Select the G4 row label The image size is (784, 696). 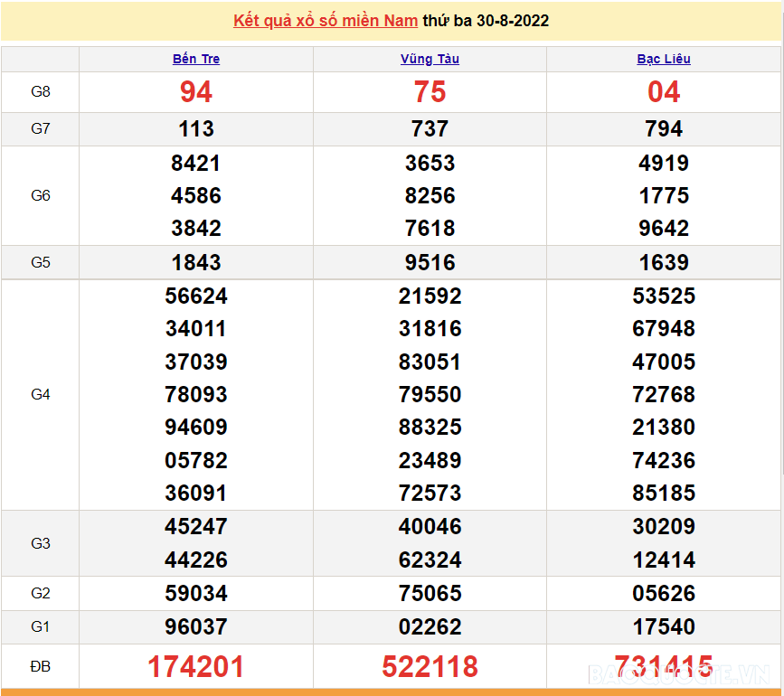pyautogui.click(x=41, y=394)
